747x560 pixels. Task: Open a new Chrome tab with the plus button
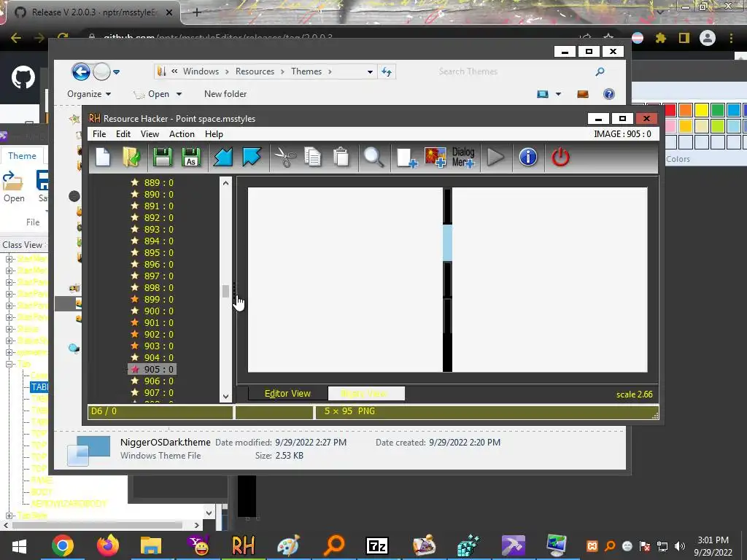pyautogui.click(x=197, y=12)
